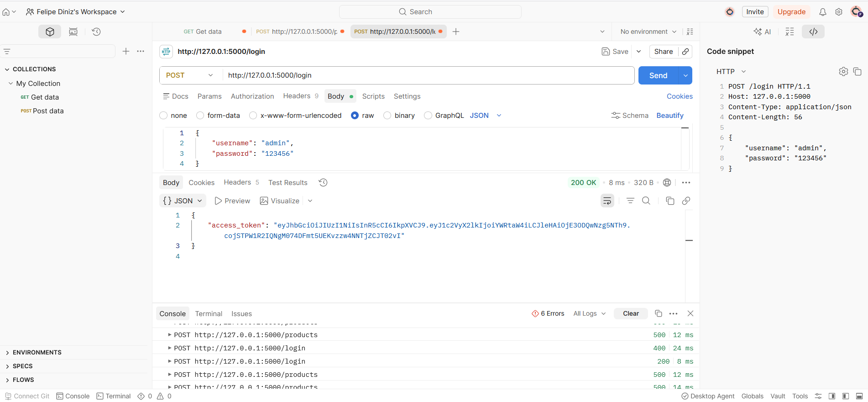Create new item with sidebar plus icon

point(126,51)
